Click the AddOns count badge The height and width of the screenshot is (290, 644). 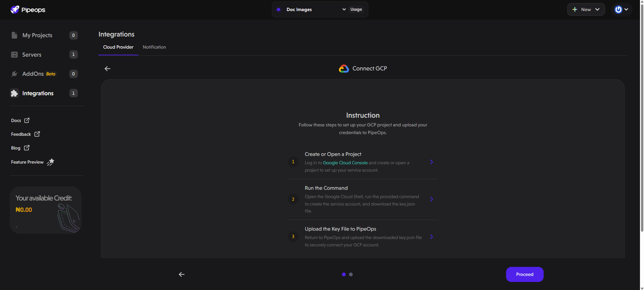coord(73,74)
